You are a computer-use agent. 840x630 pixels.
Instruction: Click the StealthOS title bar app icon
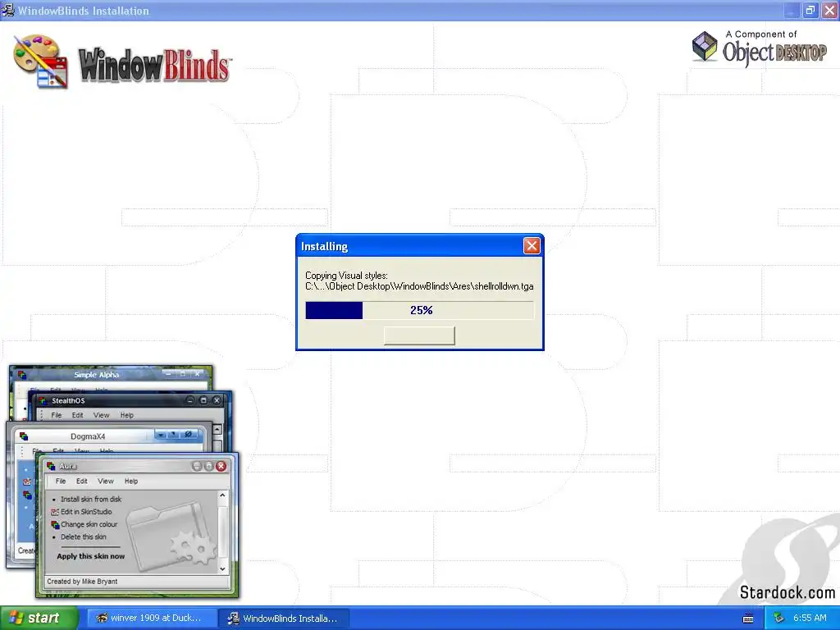tap(43, 400)
